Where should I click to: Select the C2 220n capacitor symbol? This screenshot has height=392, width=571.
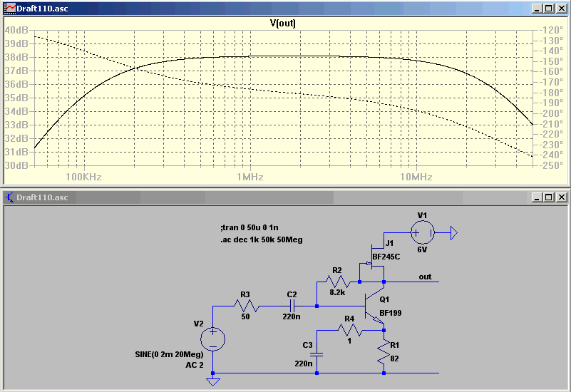[x=292, y=306]
